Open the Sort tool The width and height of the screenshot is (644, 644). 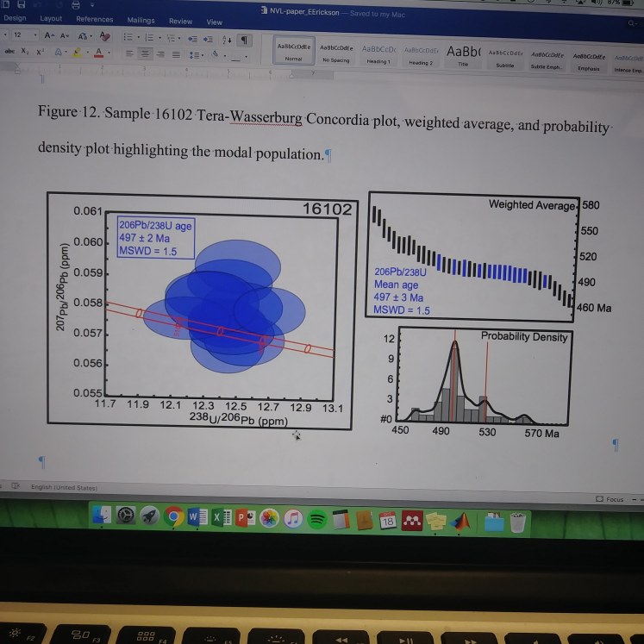[x=227, y=39]
